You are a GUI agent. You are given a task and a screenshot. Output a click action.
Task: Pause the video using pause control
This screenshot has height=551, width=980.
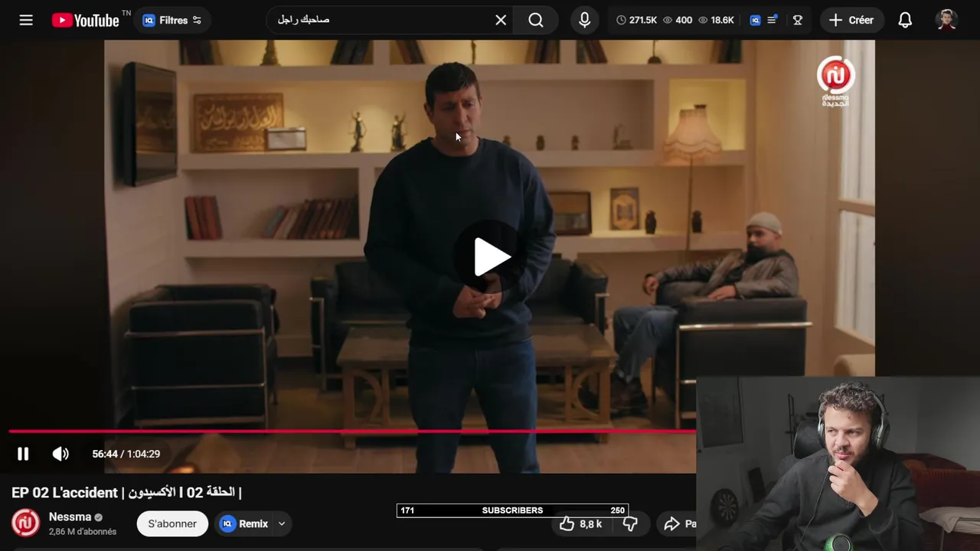23,454
